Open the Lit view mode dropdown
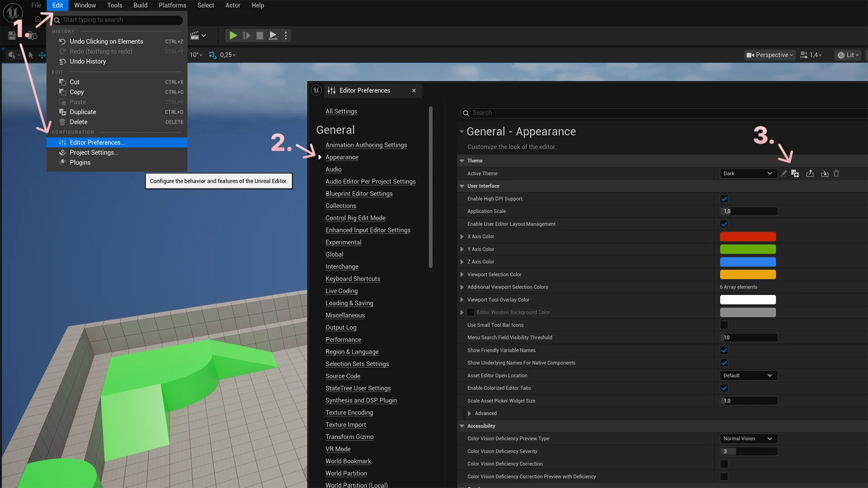 point(848,55)
